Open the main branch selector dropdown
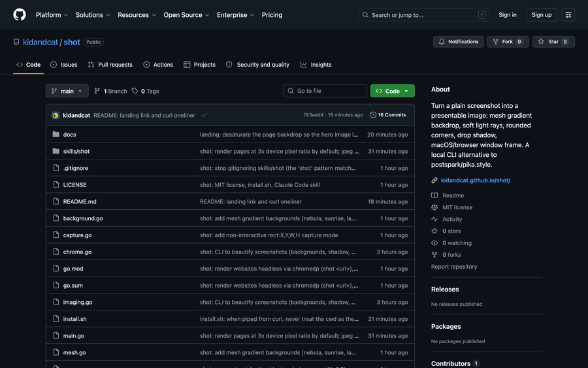Image resolution: width=588 pixels, height=368 pixels. point(67,91)
